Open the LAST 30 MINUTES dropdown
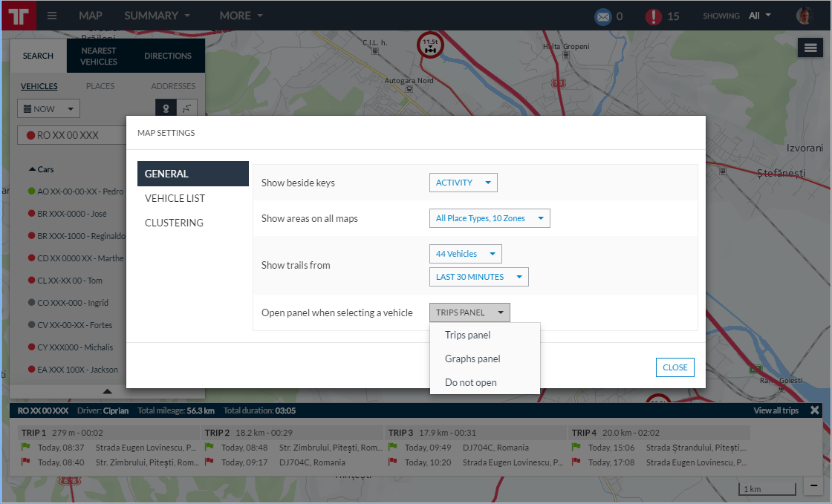 point(478,277)
